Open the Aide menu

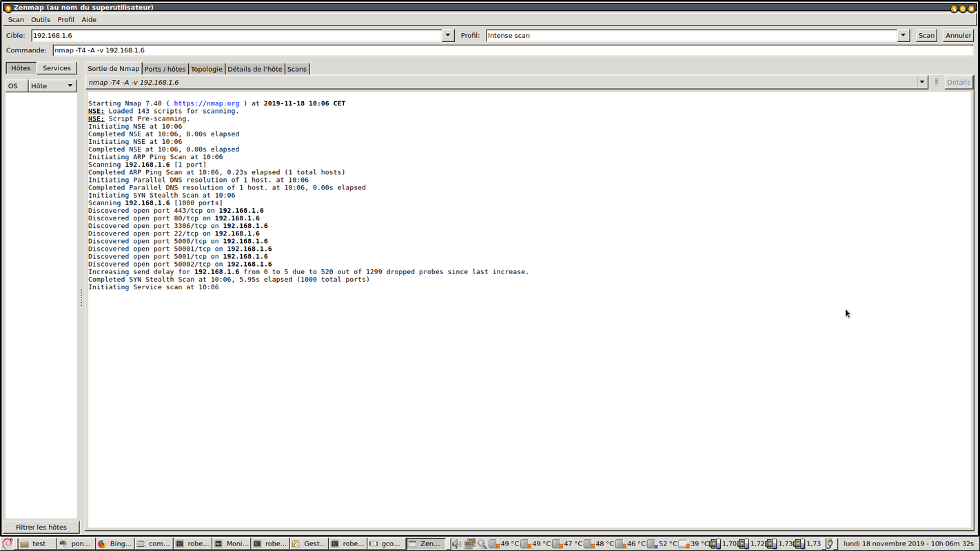click(x=89, y=19)
